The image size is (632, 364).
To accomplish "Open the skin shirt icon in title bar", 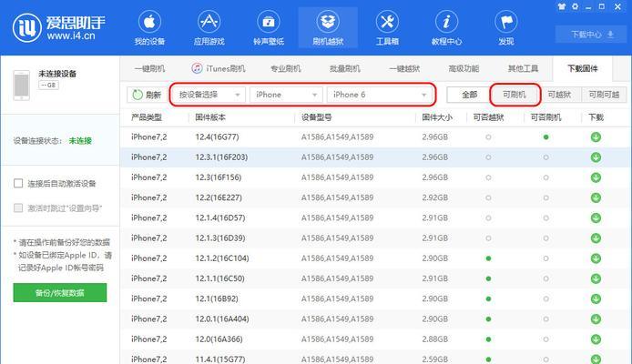I will click(562, 6).
